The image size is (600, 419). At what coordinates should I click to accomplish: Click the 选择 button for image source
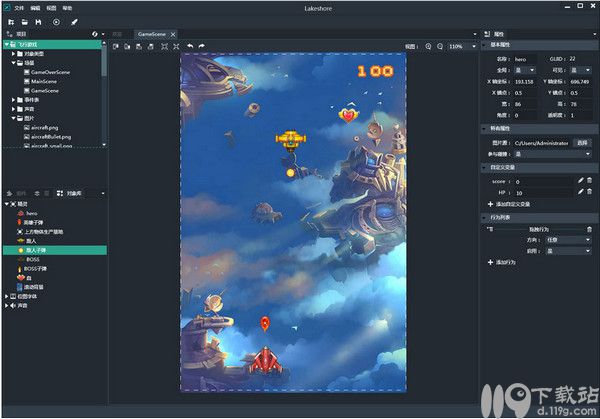(x=582, y=143)
